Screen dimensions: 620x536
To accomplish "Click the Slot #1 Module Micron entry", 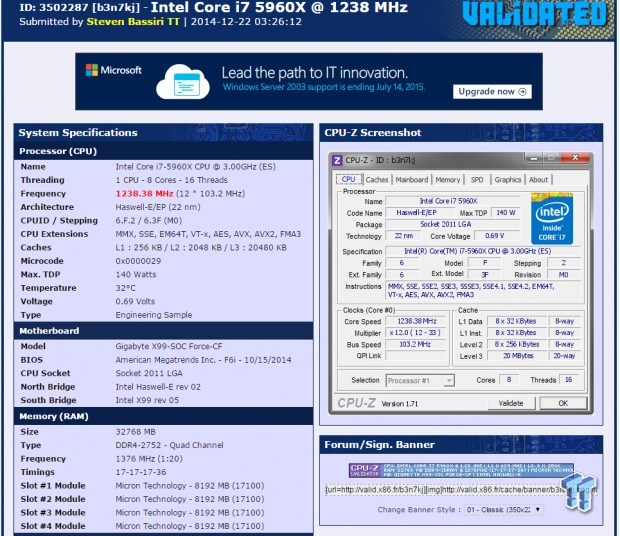I will [190, 486].
